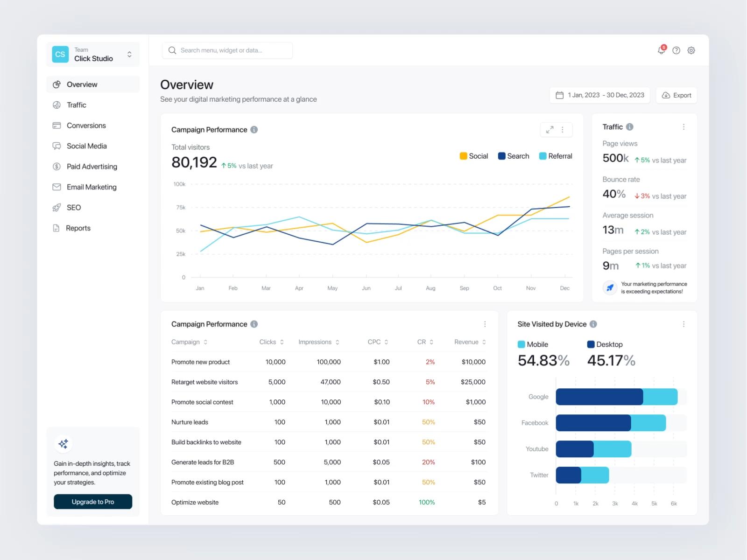The height and width of the screenshot is (560, 747).
Task: Expand the Campaign Performance chart fullscreen
Action: 550,130
